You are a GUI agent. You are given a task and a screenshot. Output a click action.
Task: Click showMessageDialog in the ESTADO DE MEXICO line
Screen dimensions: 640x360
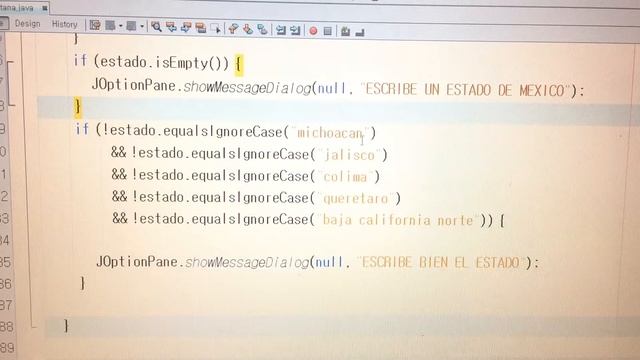point(247,88)
